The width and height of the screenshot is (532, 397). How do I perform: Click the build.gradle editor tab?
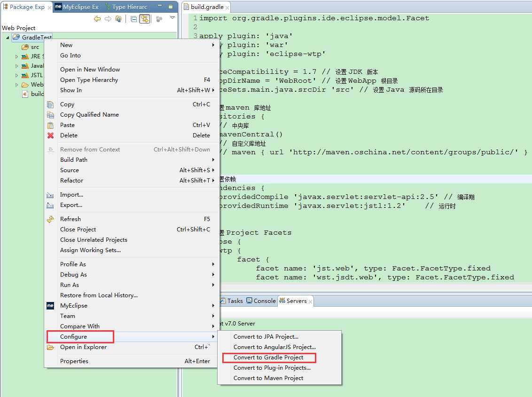(x=206, y=7)
